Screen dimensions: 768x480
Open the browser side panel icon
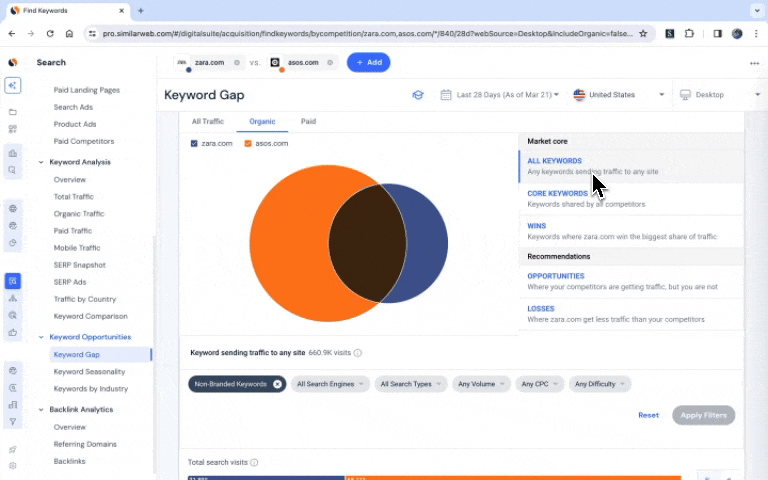tap(717, 33)
